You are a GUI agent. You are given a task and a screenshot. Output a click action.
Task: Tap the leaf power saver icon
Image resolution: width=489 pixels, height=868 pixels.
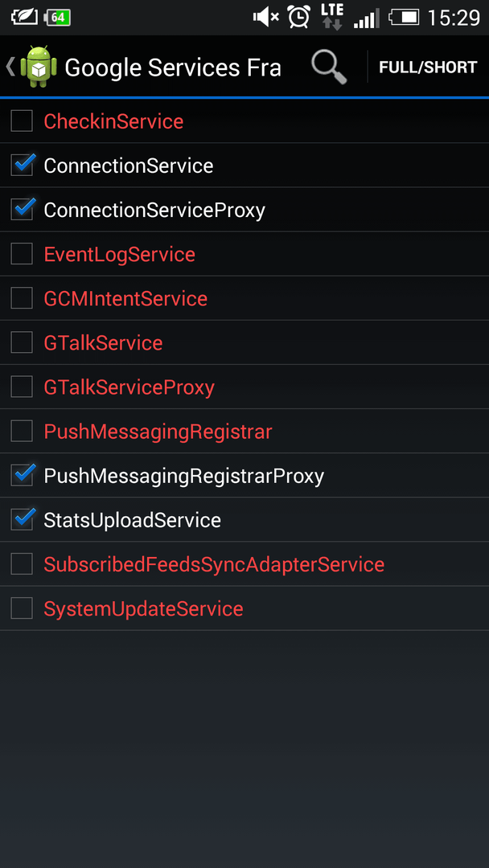24,17
